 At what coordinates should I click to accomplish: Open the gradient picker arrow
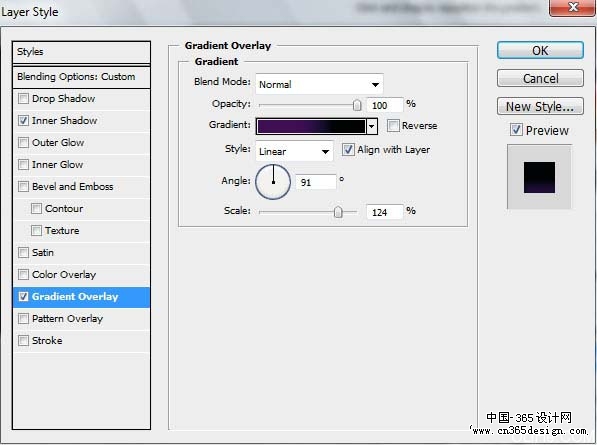tap(372, 126)
